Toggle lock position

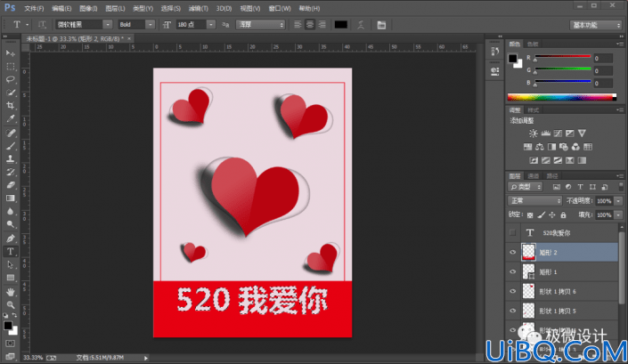pos(552,215)
